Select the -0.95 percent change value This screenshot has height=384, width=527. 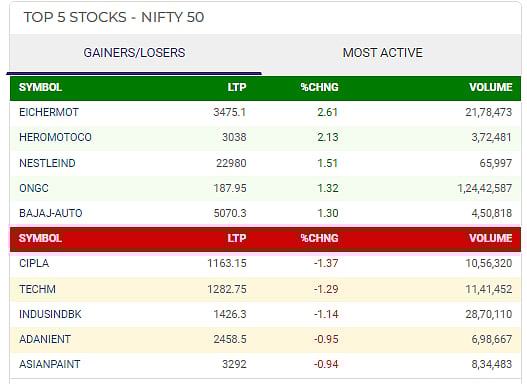[x=326, y=339]
